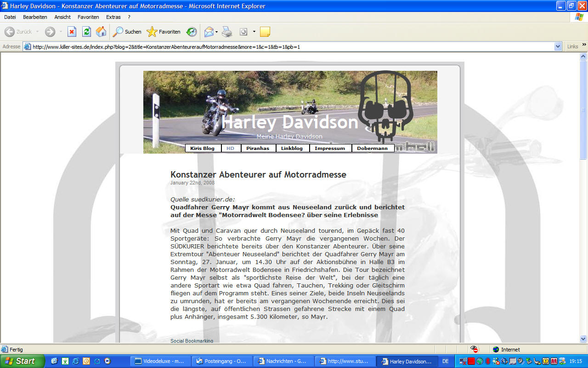Open Outlook quick launch icon
This screenshot has height=368, width=588.
click(54, 361)
